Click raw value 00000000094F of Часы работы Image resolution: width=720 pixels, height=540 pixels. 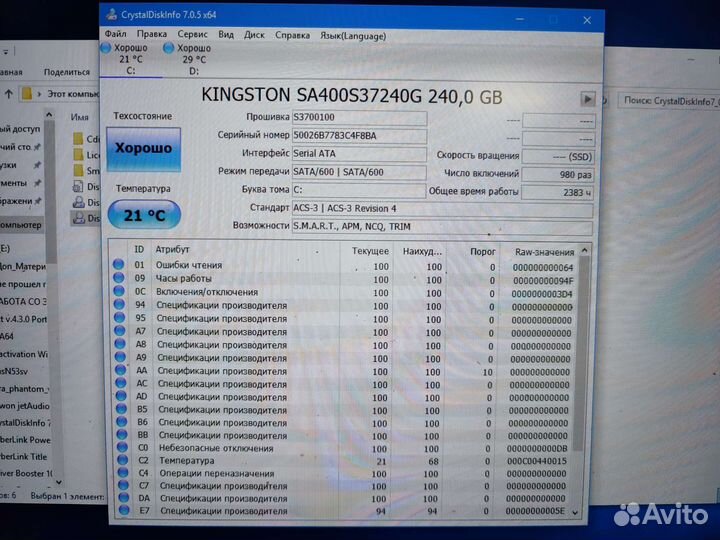click(x=543, y=281)
